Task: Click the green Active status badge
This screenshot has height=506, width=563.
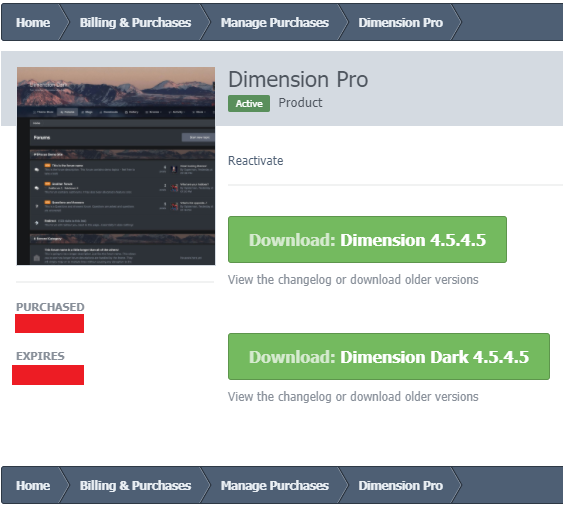Action: [249, 103]
